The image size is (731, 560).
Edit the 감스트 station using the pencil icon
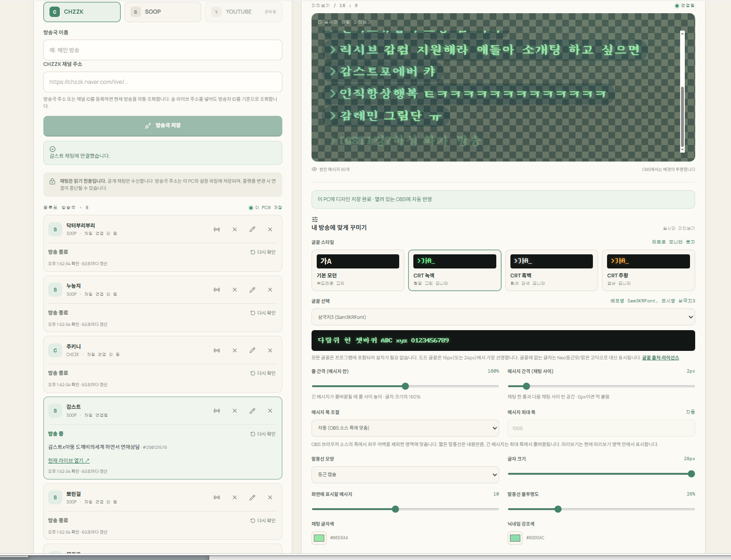coord(252,411)
